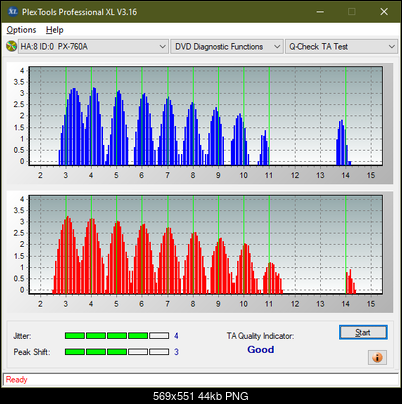Image resolution: width=402 pixels, height=404 pixels.
Task: Click the red 3T peak in the bottom graph
Action: 67,255
